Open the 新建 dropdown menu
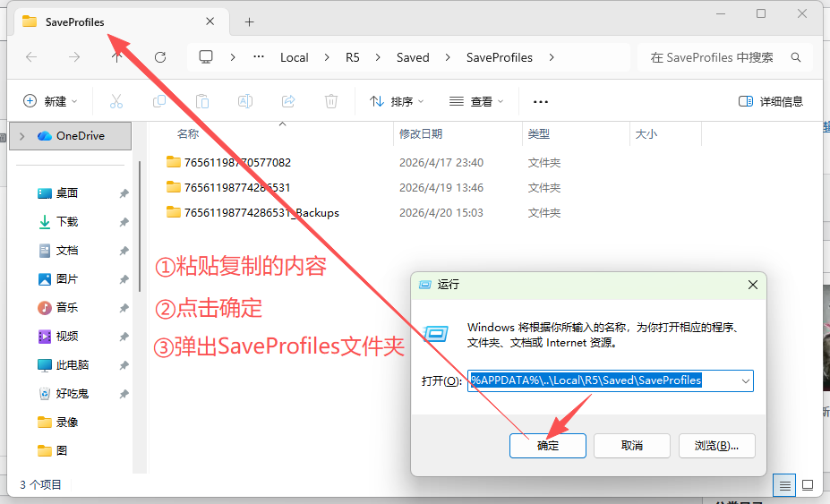830x504 pixels. tap(50, 101)
